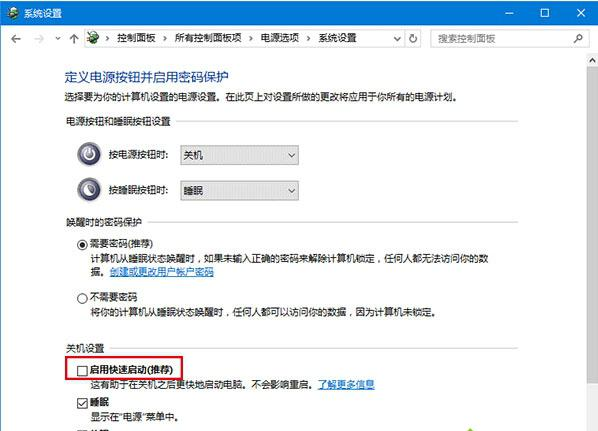Screen dimensions: 598x431
Task: Click heading 定义电源按钮并启用密码保护
Action: 147,77
